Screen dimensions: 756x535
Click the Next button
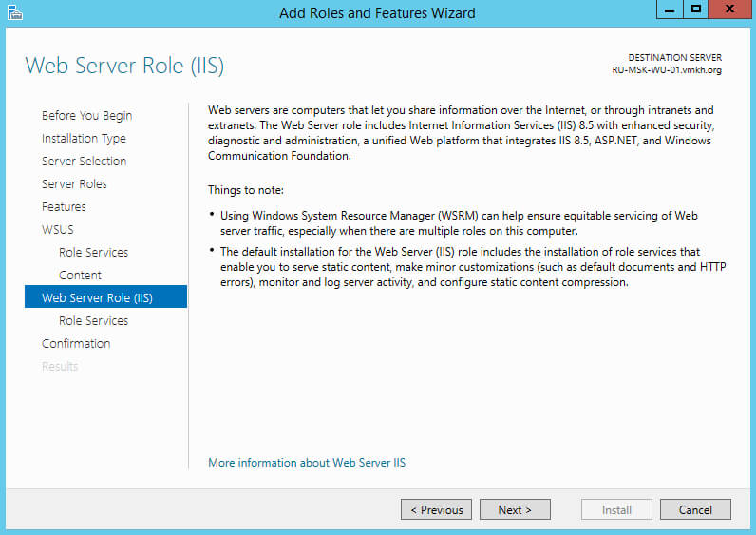tap(515, 509)
